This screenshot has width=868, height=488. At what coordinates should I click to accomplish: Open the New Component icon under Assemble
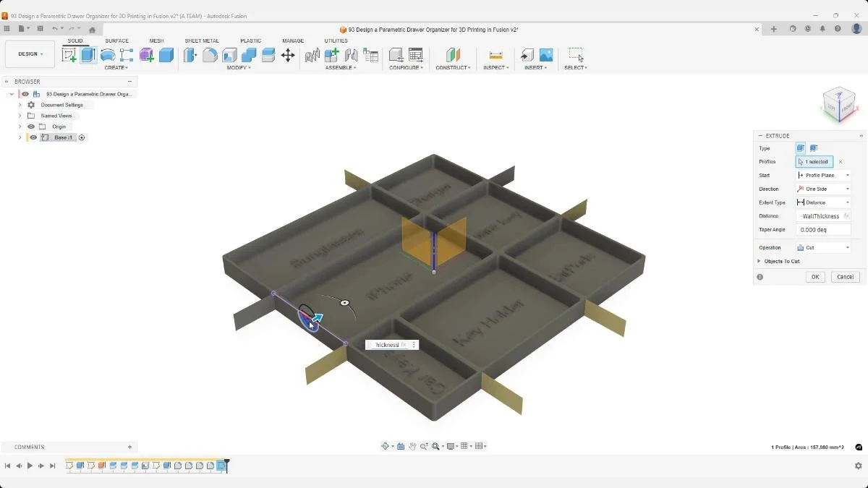[331, 54]
